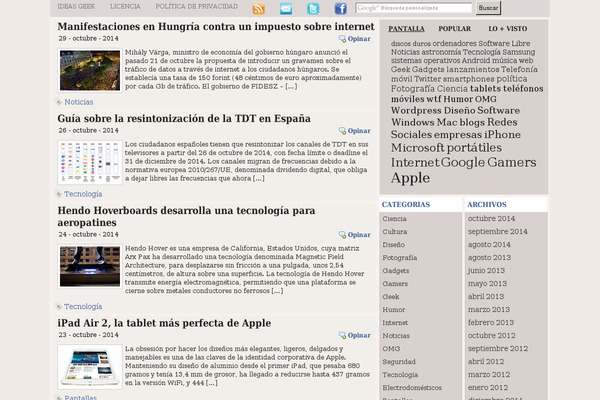Select the Wordpress tag in cloud
The height and width of the screenshot is (400, 600).
click(416, 111)
